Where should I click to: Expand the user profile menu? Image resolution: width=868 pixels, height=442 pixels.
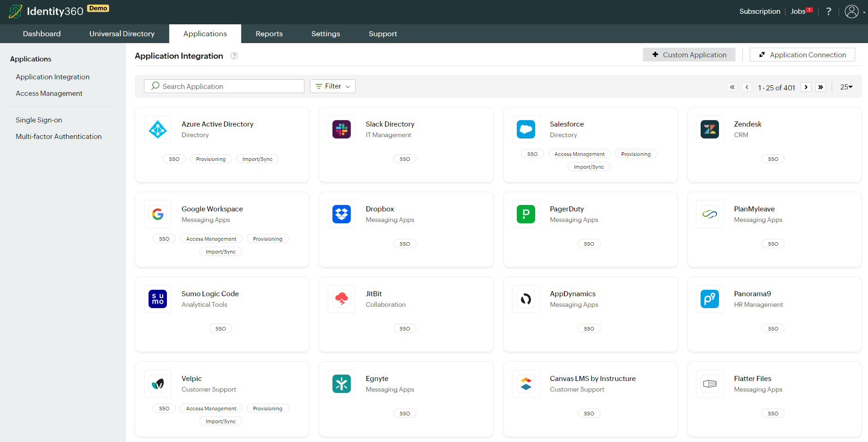pyautogui.click(x=852, y=11)
